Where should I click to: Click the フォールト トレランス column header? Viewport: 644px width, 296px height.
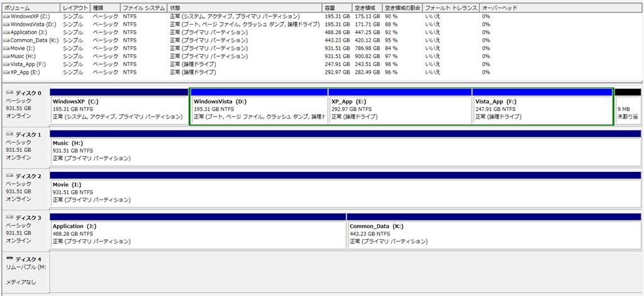coord(452,8)
